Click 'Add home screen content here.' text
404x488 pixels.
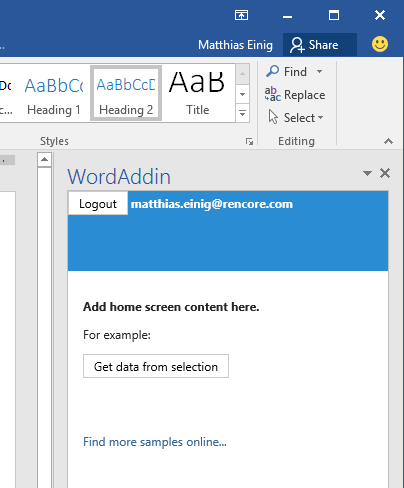pos(171,307)
